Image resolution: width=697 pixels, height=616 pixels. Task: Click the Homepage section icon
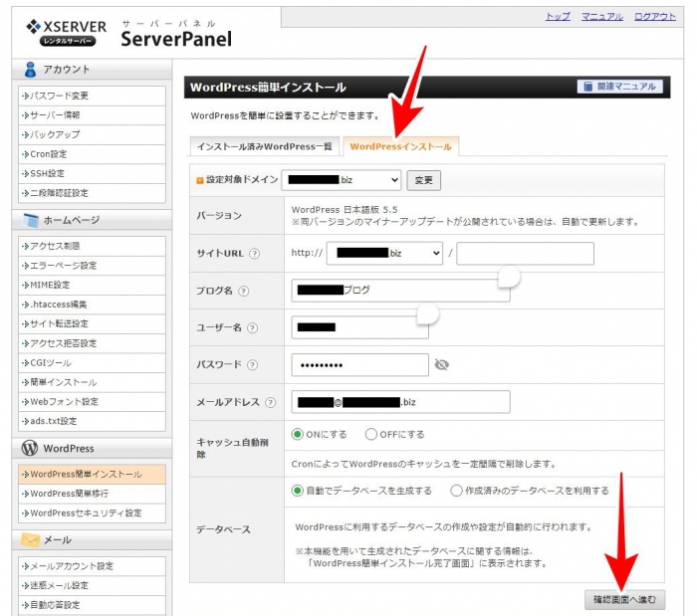[31, 220]
